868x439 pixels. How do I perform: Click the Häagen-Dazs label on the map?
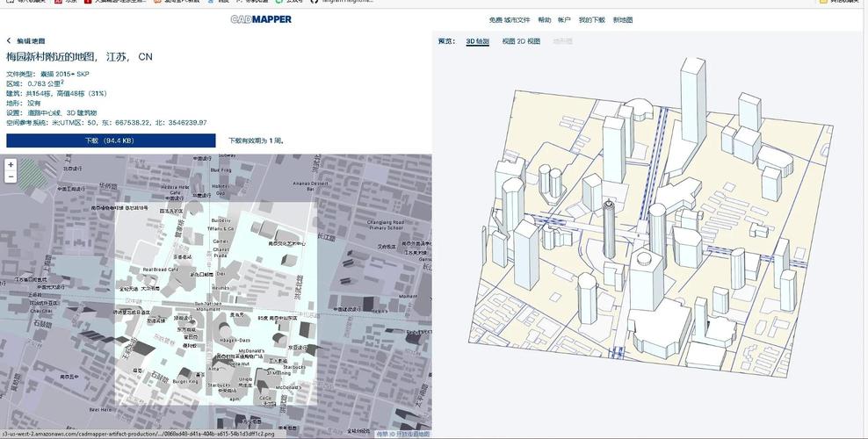coord(235,340)
